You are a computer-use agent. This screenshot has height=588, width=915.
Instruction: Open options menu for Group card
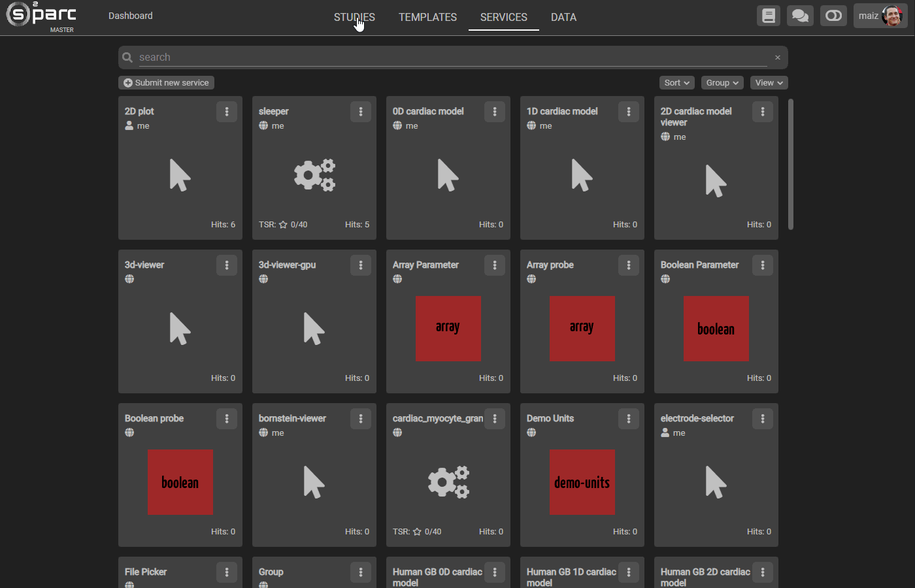(x=361, y=572)
